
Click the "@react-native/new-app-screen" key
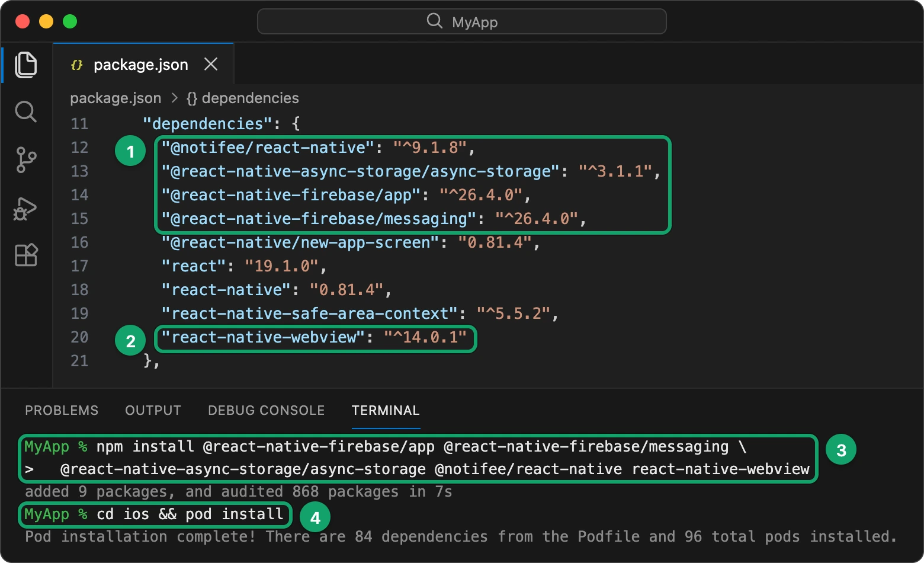tap(300, 242)
